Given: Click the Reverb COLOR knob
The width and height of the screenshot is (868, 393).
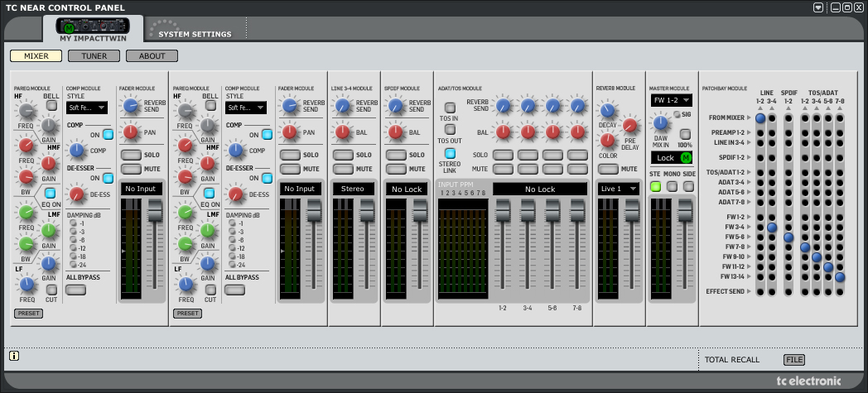Looking at the screenshot, I should point(608,140).
